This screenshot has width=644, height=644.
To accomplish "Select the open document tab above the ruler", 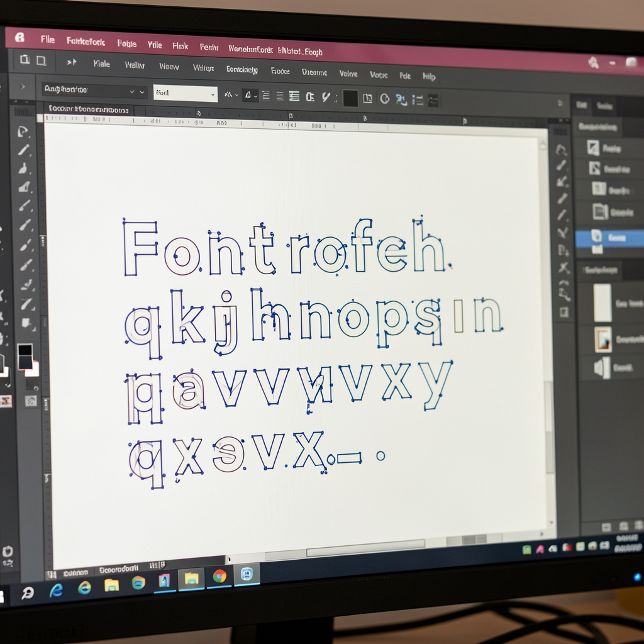I will click(89, 109).
